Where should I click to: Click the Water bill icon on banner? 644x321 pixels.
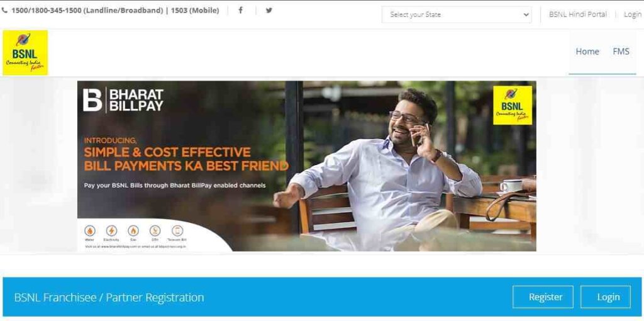89,230
